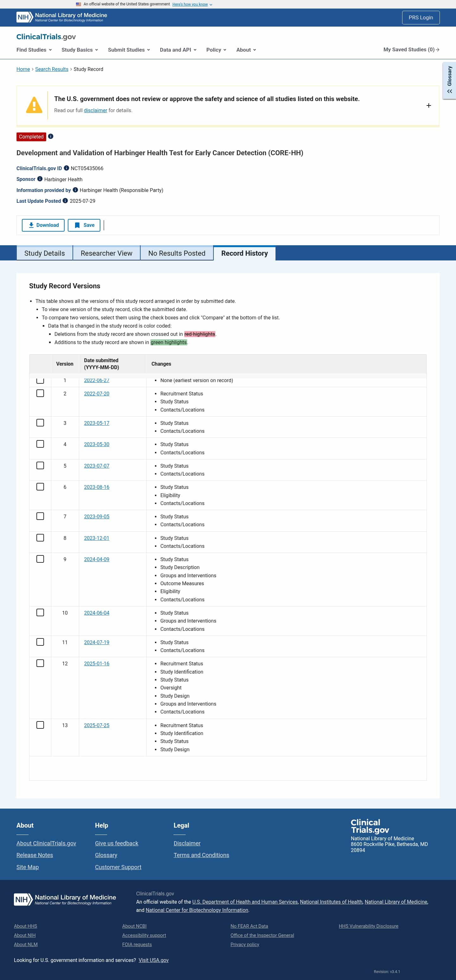This screenshot has height=980, width=456.
Task: Expand the Data and API menu
Action: [178, 50]
